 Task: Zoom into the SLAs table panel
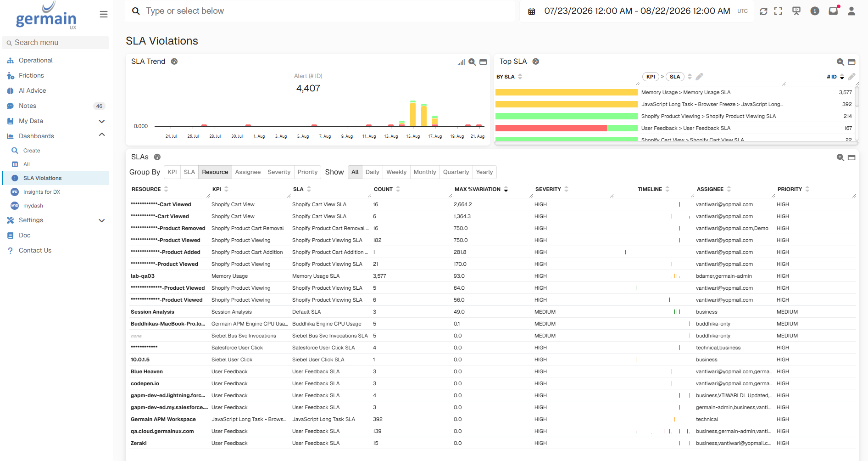point(840,157)
